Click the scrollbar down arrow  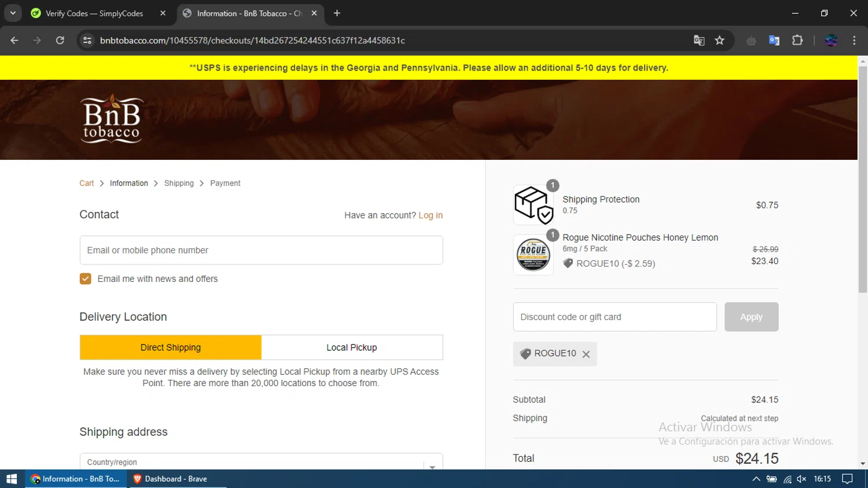tap(863, 464)
